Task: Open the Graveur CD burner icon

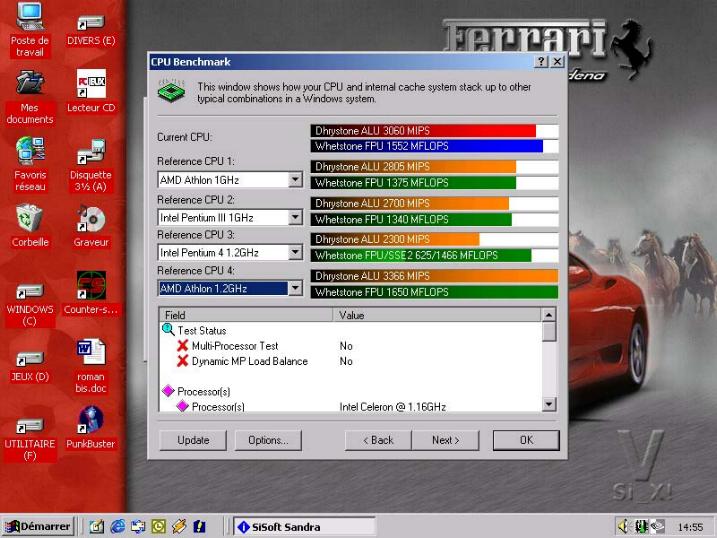Action: pos(90,219)
